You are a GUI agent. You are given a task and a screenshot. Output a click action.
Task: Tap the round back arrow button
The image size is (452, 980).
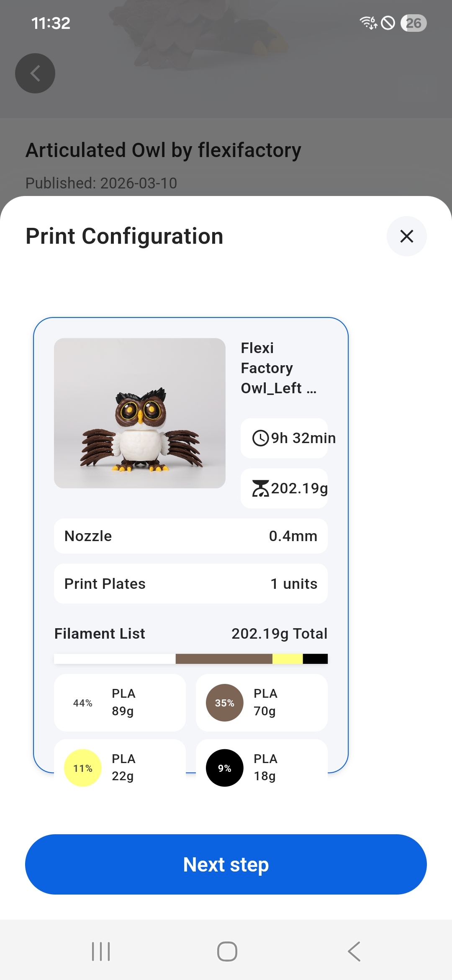pos(35,73)
